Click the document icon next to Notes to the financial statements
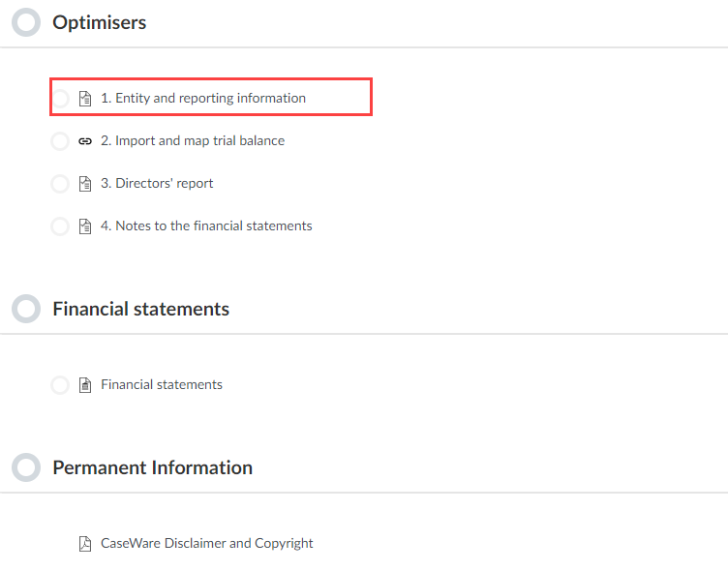 [x=85, y=226]
